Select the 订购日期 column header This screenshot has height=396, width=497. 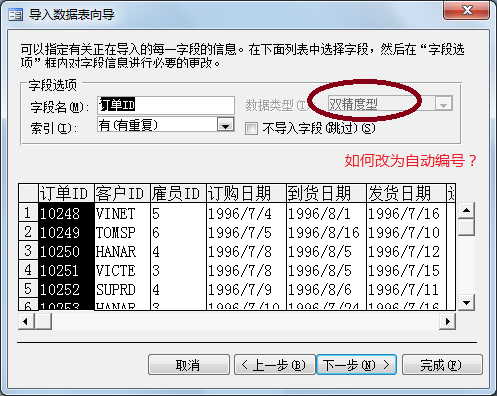click(x=246, y=193)
